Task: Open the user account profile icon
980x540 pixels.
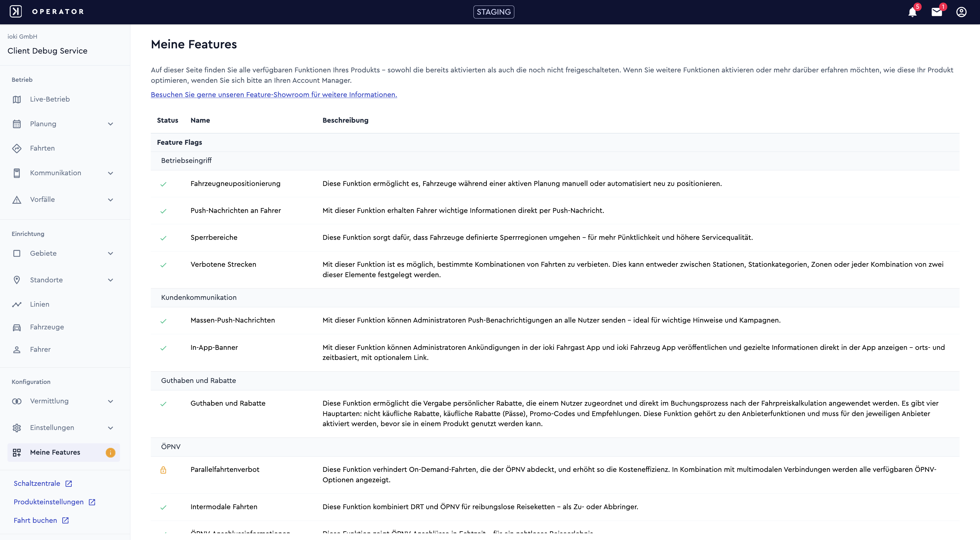Action: (962, 12)
